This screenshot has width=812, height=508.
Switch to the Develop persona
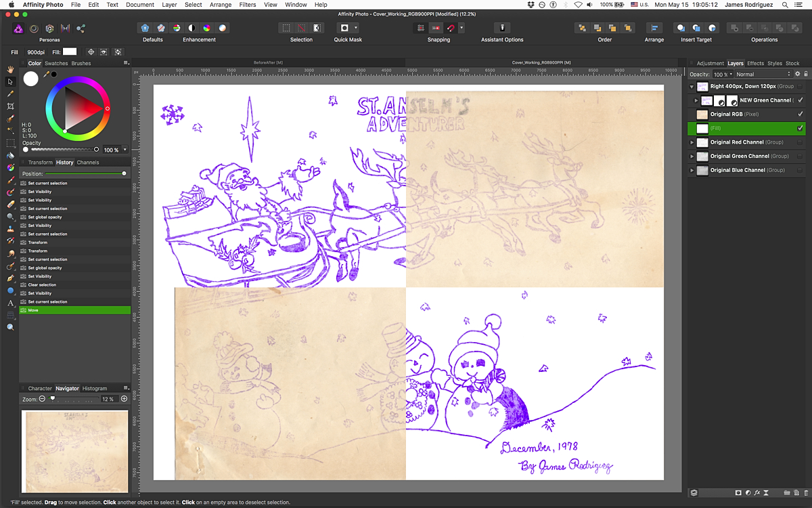click(x=49, y=28)
